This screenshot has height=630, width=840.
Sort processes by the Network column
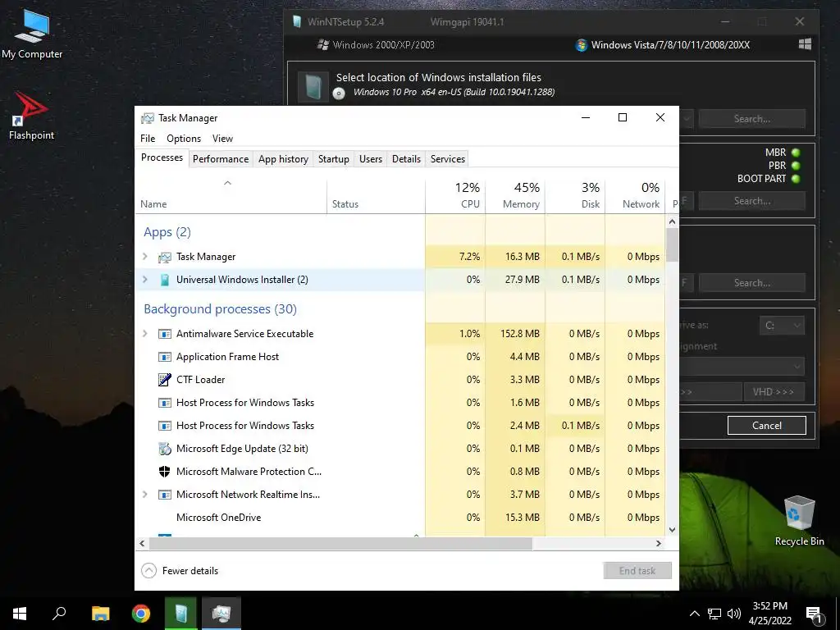click(x=635, y=195)
